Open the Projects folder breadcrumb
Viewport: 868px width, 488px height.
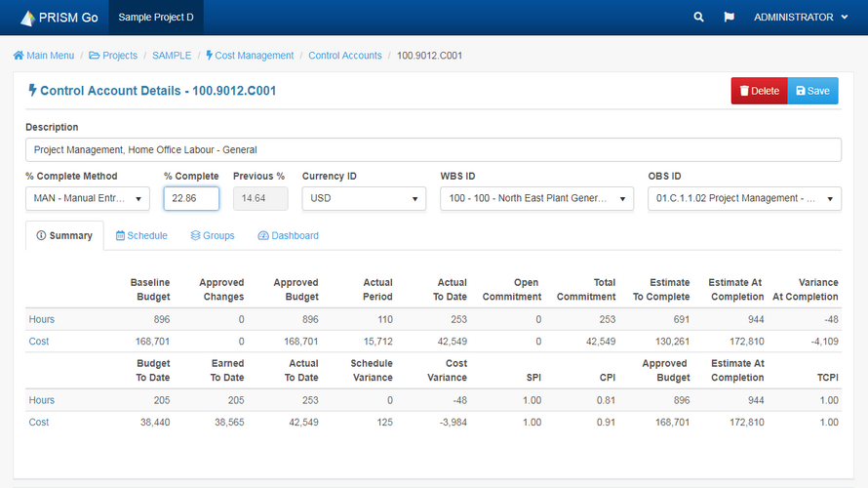point(113,56)
